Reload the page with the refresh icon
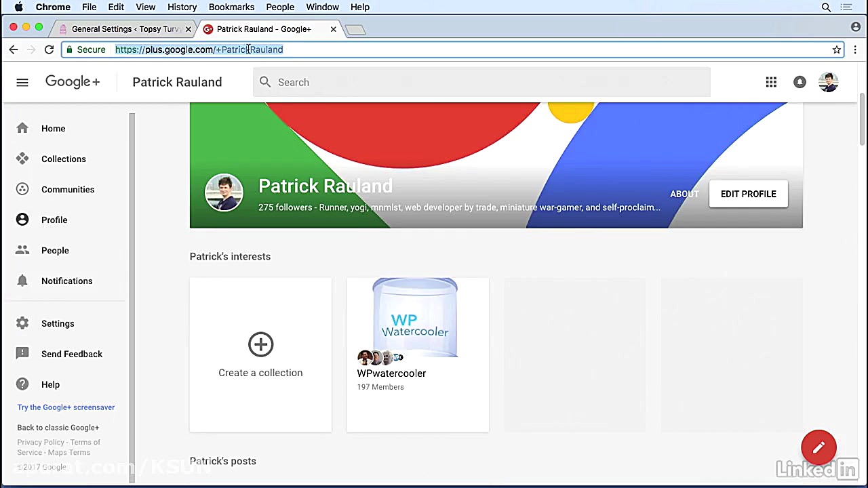The image size is (868, 488). click(49, 49)
